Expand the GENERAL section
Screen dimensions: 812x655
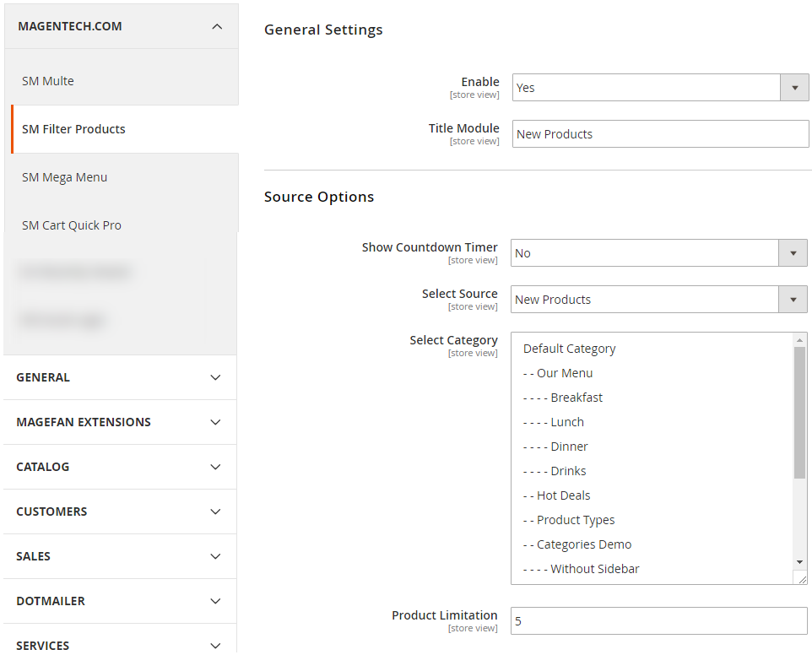[215, 377]
